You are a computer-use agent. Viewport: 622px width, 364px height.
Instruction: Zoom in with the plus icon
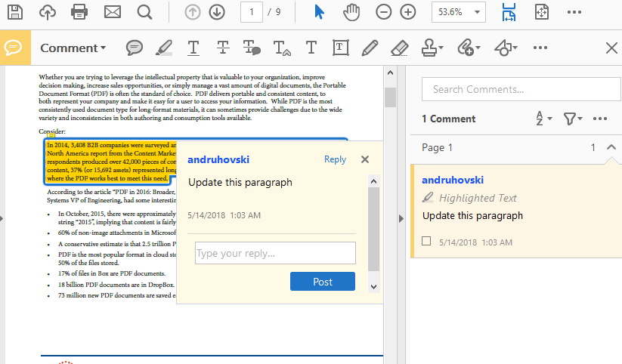(x=408, y=12)
